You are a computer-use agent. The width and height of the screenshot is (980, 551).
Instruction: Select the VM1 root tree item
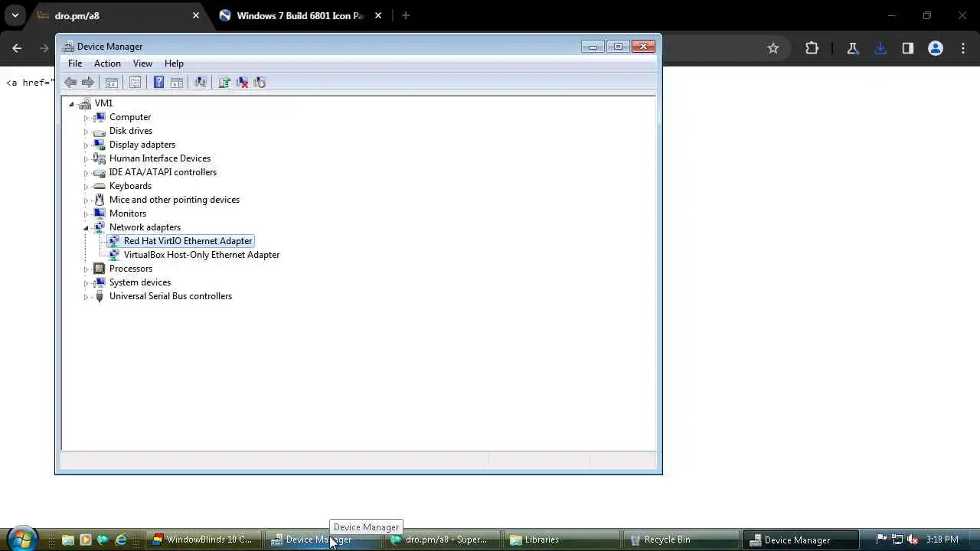click(103, 103)
